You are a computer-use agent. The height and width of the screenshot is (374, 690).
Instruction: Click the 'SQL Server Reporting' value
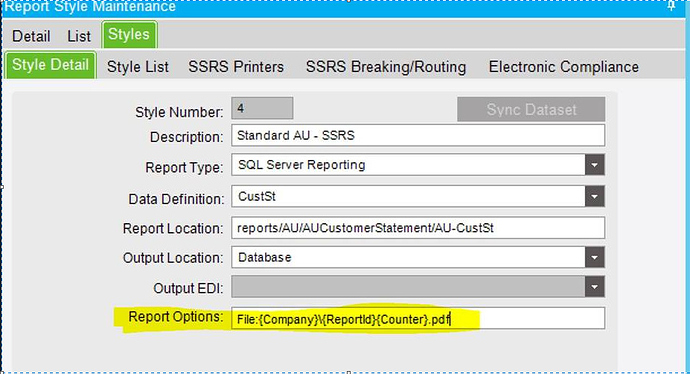301,165
